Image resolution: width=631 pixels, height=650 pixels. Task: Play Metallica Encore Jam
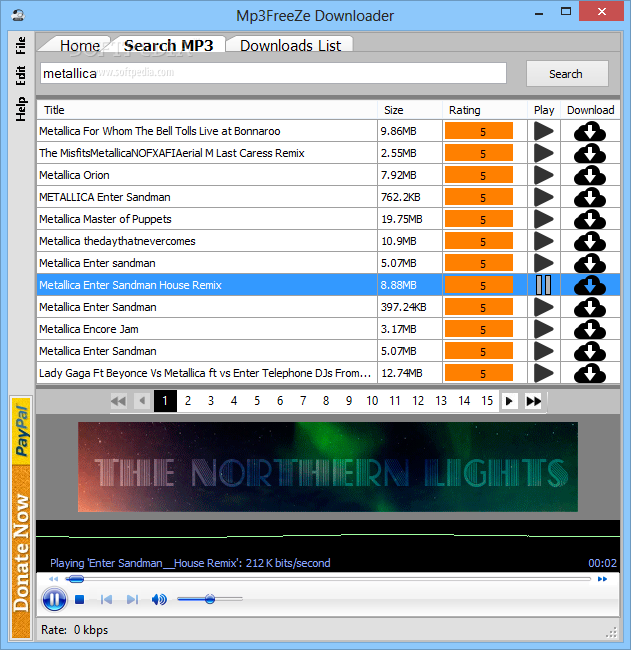544,329
